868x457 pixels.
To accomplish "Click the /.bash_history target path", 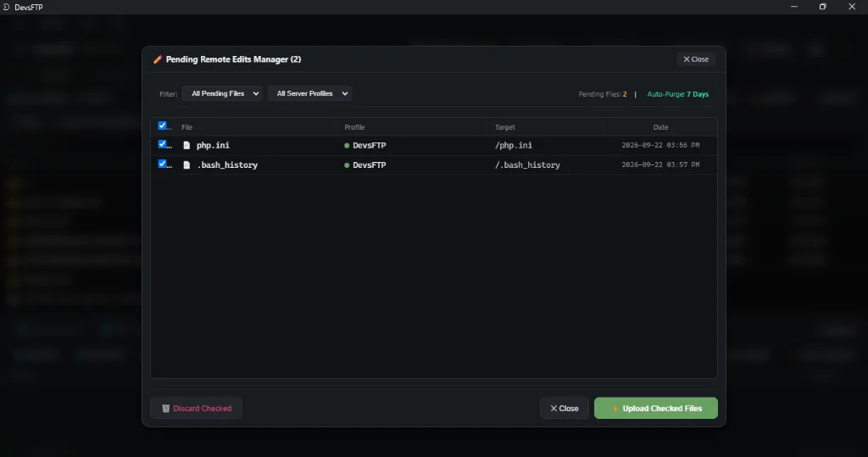I will tap(527, 165).
